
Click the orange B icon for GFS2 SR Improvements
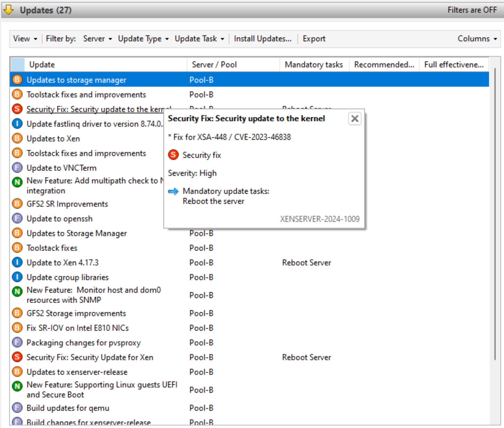(x=17, y=203)
